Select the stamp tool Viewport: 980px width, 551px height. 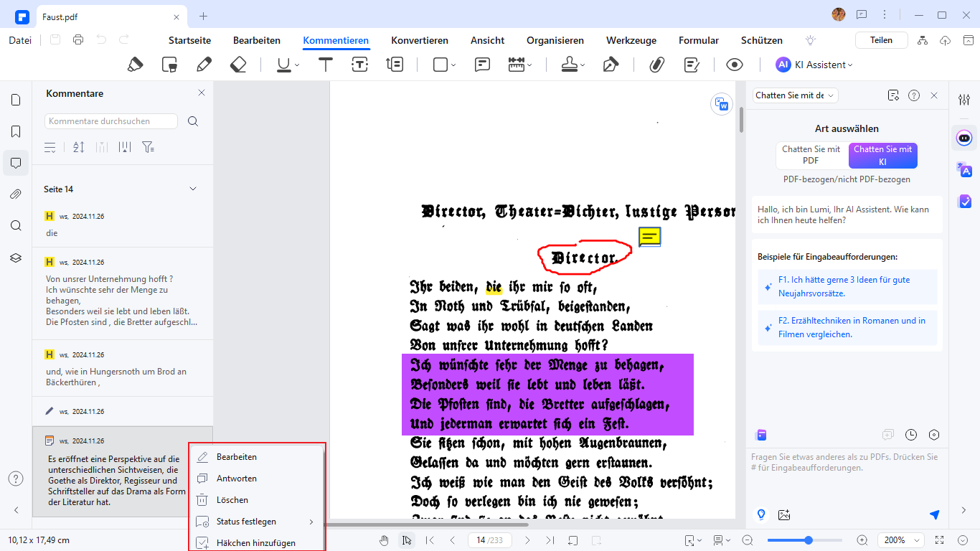point(570,65)
